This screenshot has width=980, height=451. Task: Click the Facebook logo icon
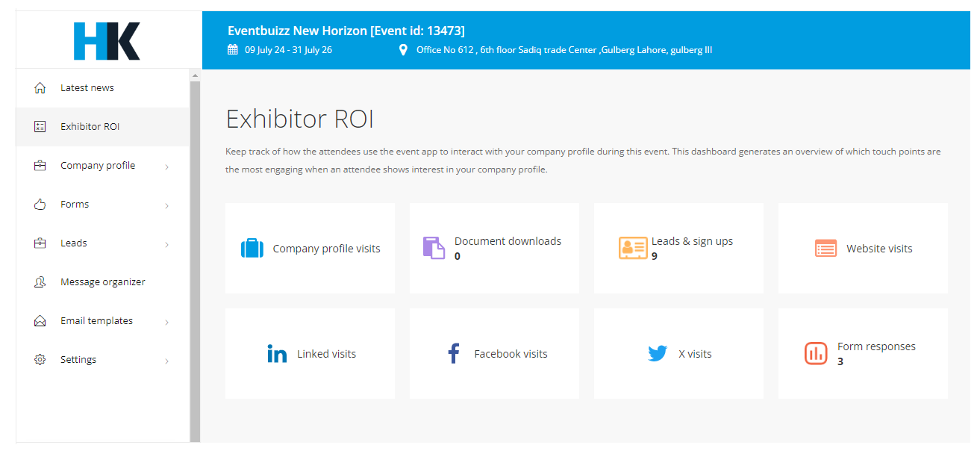453,353
